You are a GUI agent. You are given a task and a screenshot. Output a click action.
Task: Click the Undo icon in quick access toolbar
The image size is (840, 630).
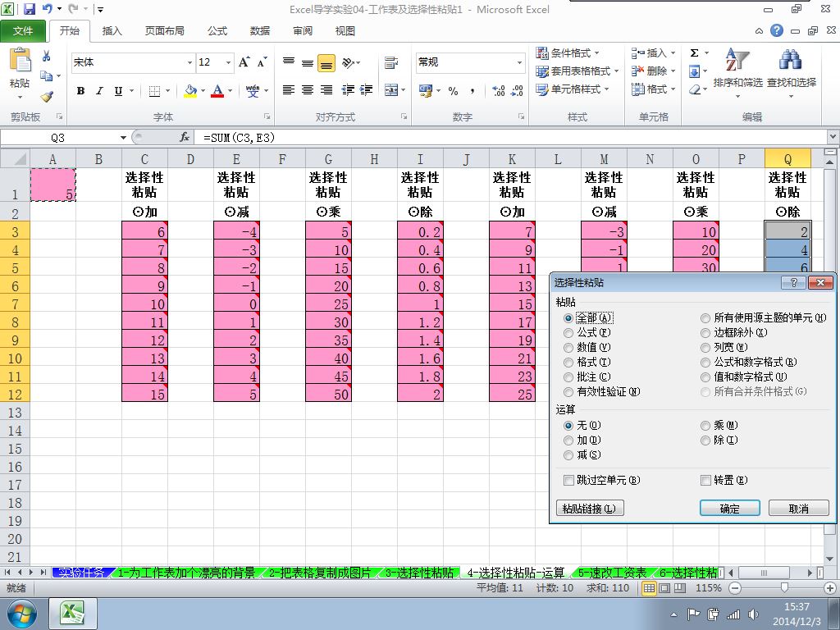47,9
